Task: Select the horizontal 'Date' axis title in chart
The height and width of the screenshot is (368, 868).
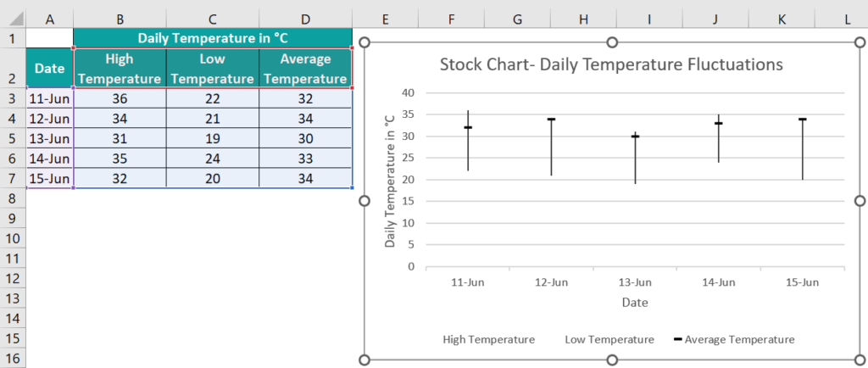Action: (x=635, y=302)
